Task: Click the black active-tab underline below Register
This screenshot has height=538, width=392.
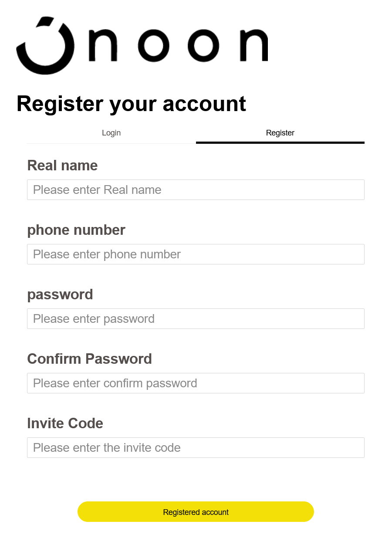Action: 280,142
